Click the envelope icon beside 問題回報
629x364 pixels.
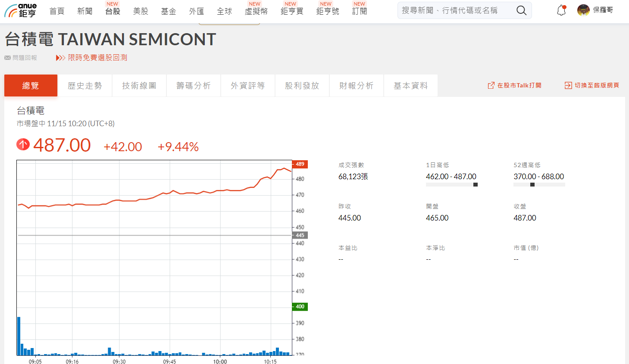click(x=7, y=58)
